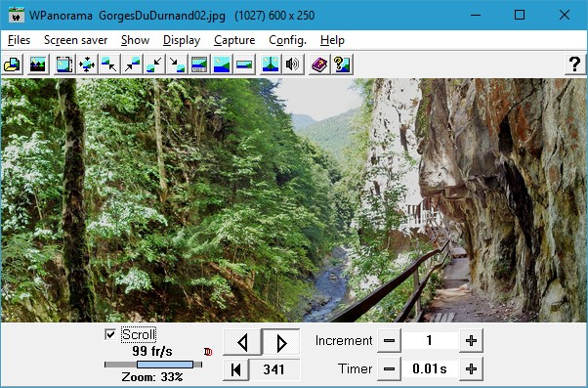Jump to the start of the panorama
Screen dimensions: 588x388
pyautogui.click(x=235, y=369)
